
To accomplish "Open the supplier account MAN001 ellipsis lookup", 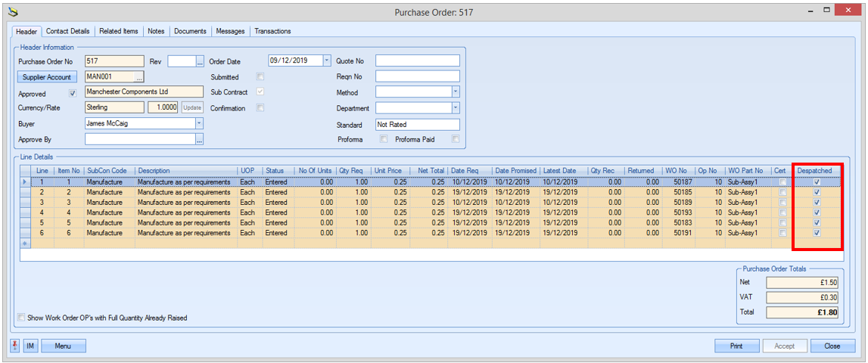I will (x=138, y=77).
